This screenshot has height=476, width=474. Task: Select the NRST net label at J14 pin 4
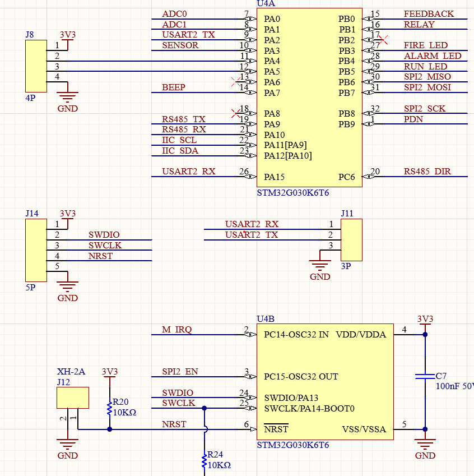(100, 256)
